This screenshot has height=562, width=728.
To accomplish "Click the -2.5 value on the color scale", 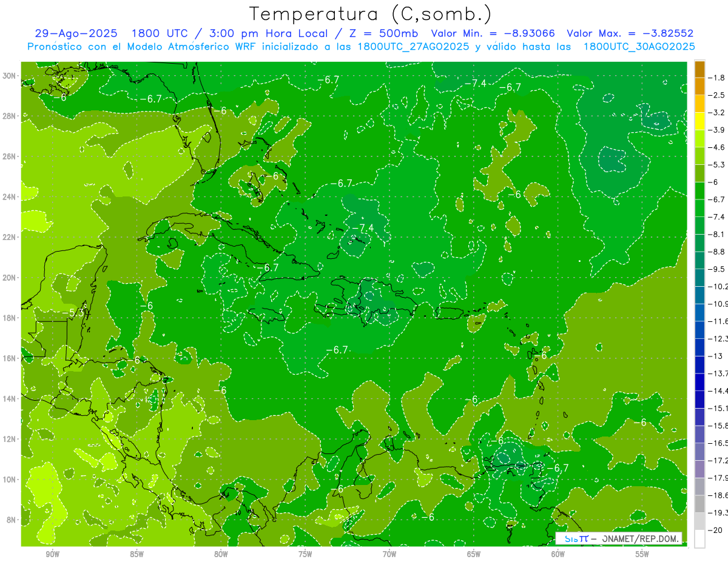I will pos(717,95).
